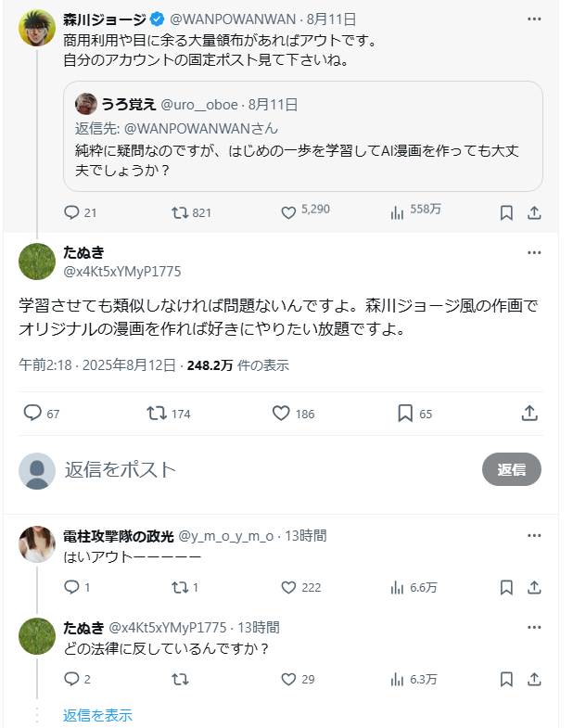Bookmark the はいアウトーーーーー reply

(506, 587)
